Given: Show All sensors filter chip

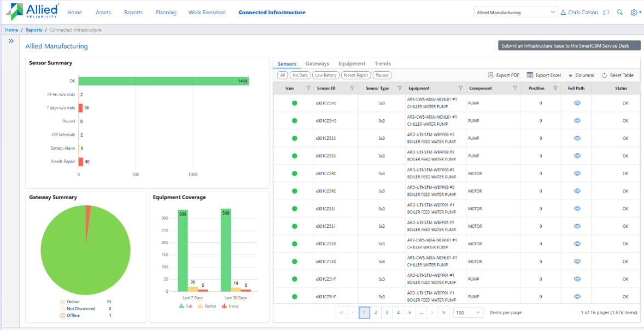Looking at the screenshot, I should click(x=282, y=75).
